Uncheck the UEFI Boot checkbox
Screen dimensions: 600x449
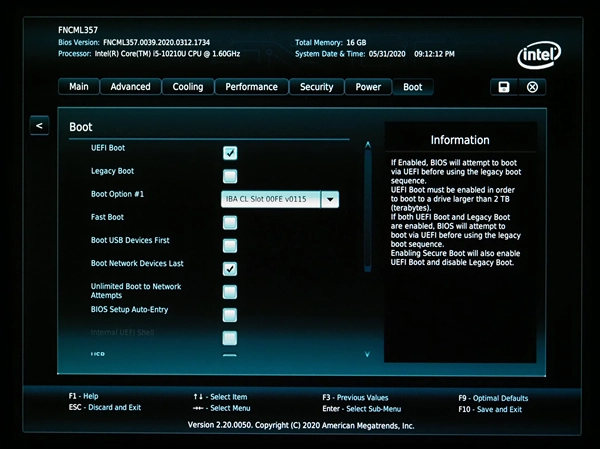pyautogui.click(x=230, y=153)
